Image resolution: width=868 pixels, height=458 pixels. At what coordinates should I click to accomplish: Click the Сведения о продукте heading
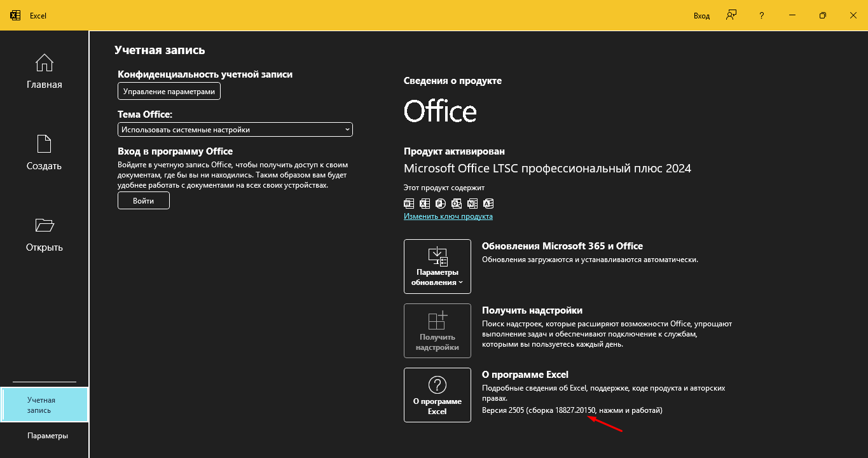click(453, 81)
